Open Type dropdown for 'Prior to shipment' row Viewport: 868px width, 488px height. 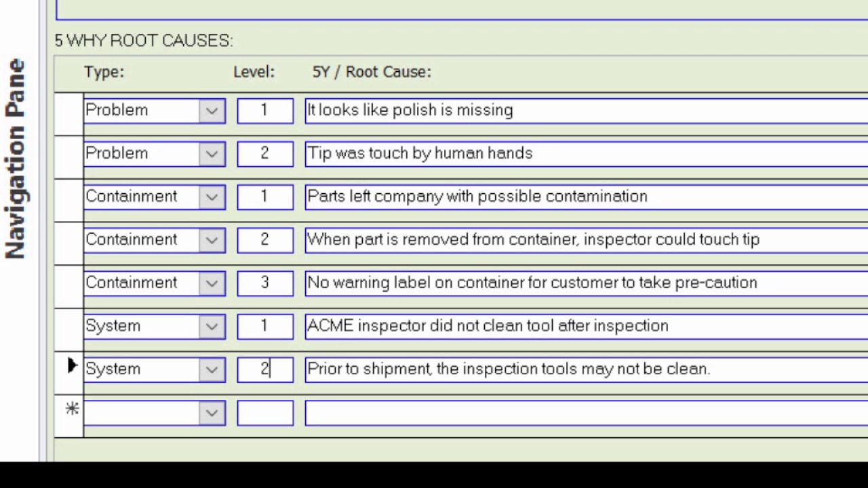click(212, 369)
